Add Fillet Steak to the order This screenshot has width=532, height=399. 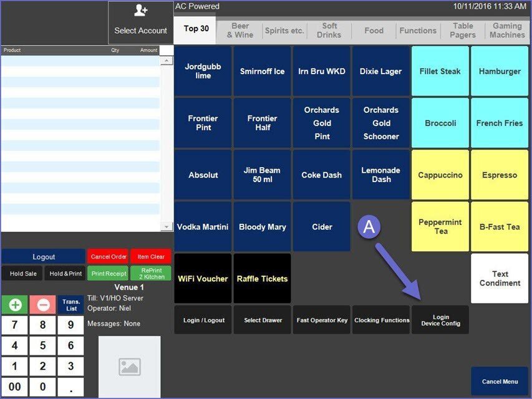pyautogui.click(x=440, y=71)
